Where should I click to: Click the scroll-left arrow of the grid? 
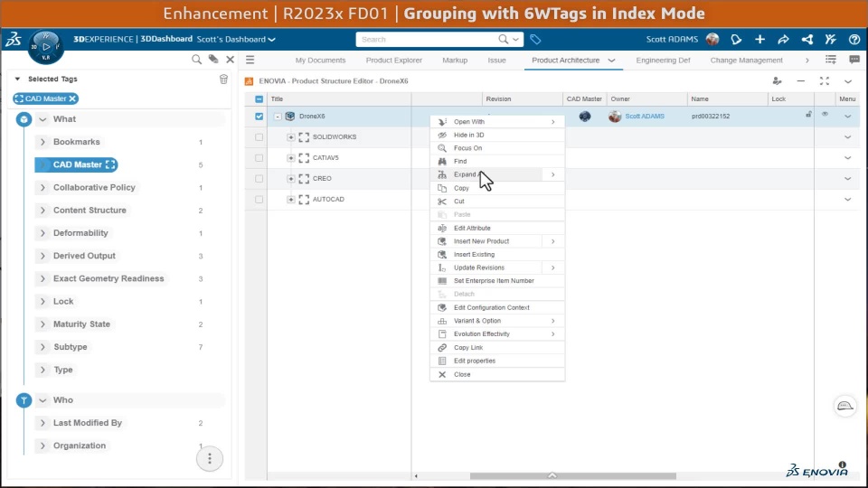(416, 476)
